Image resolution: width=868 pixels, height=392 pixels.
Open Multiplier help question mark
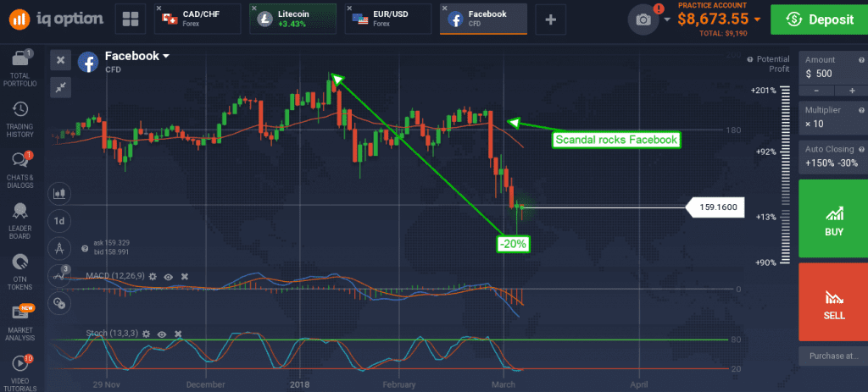tap(861, 110)
